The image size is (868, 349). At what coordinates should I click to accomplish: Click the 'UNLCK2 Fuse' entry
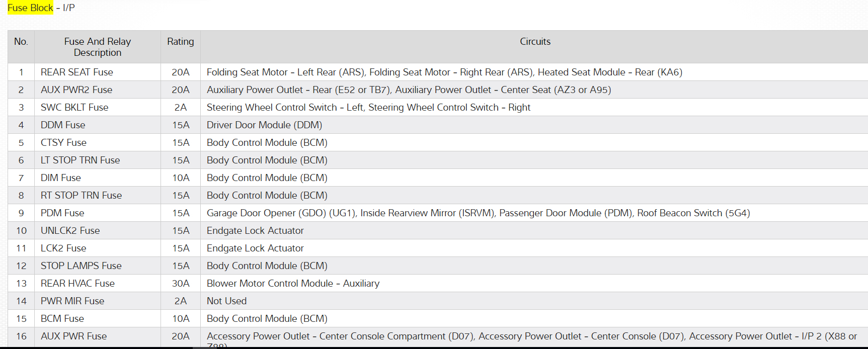click(x=70, y=230)
